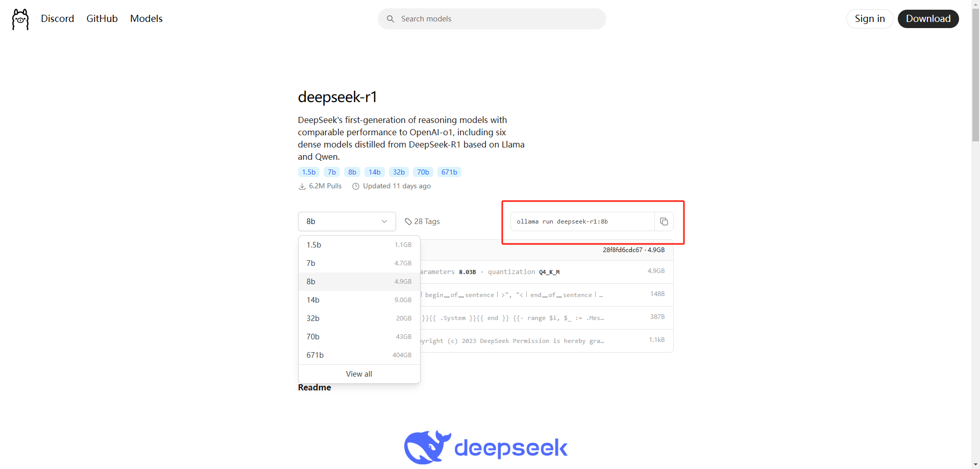Click the scrollbar up arrow

click(975, 4)
